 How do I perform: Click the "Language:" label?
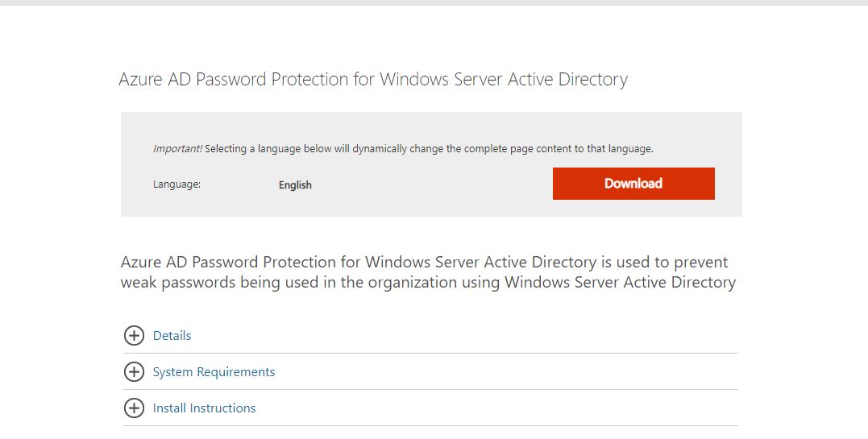(x=177, y=184)
